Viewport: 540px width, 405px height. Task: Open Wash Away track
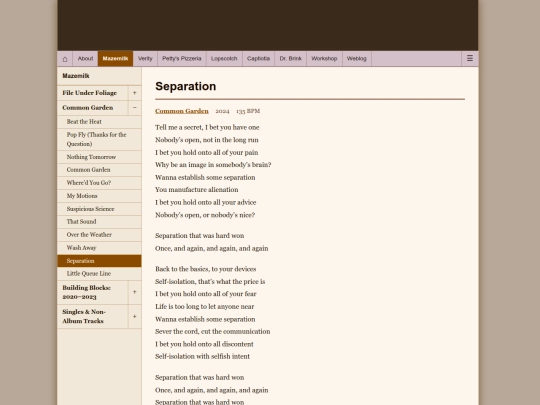[x=99, y=248]
